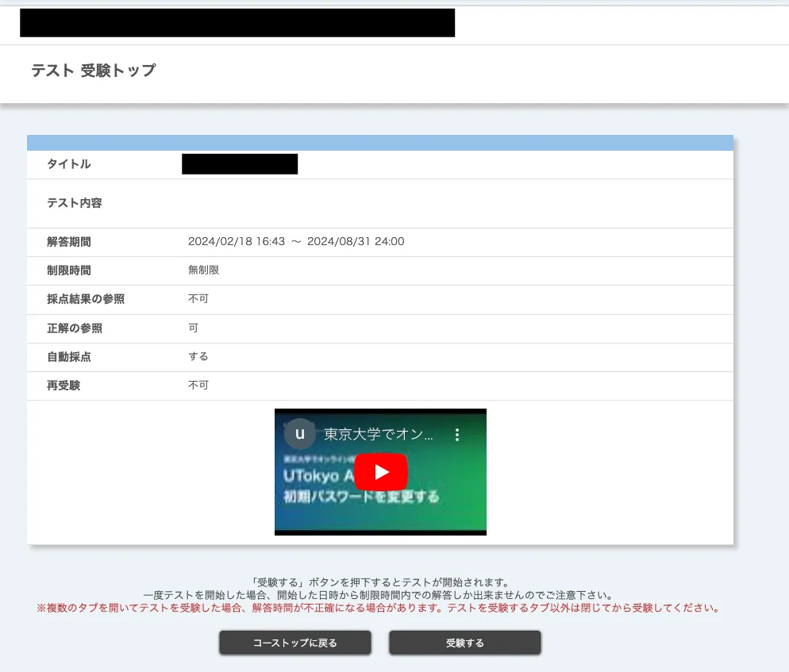The width and height of the screenshot is (789, 672).
Task: Click the 'テスト 受験トップ' page heading
Action: pyautogui.click(x=94, y=71)
